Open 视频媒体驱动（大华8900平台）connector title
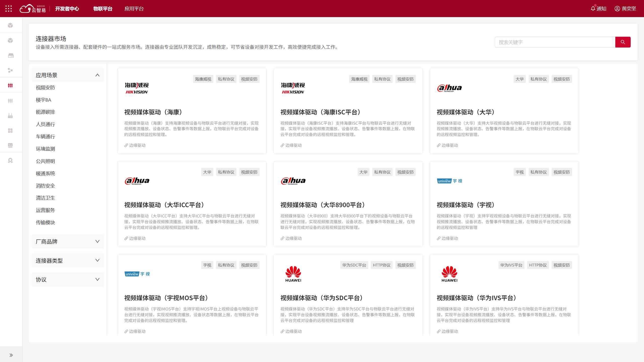 (323, 205)
